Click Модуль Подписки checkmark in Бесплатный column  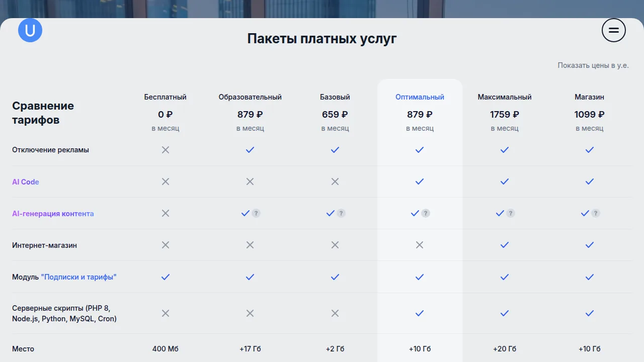pyautogui.click(x=166, y=277)
